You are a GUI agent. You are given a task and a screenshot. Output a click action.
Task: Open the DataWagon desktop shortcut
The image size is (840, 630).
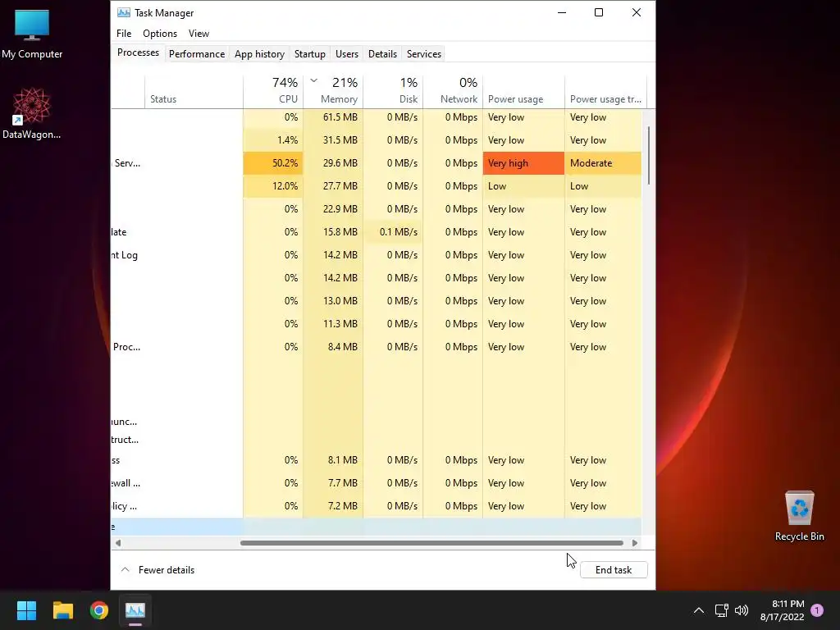(32, 113)
